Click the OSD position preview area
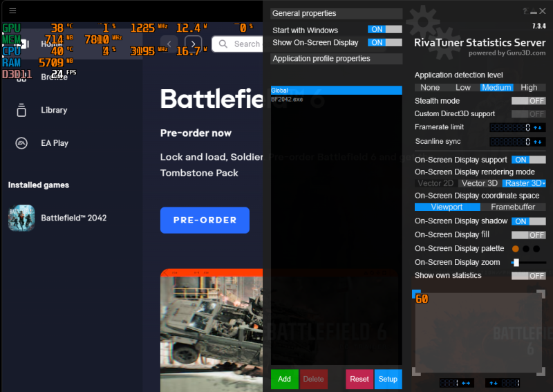Screen dimensions: 553x392 click(x=478, y=333)
